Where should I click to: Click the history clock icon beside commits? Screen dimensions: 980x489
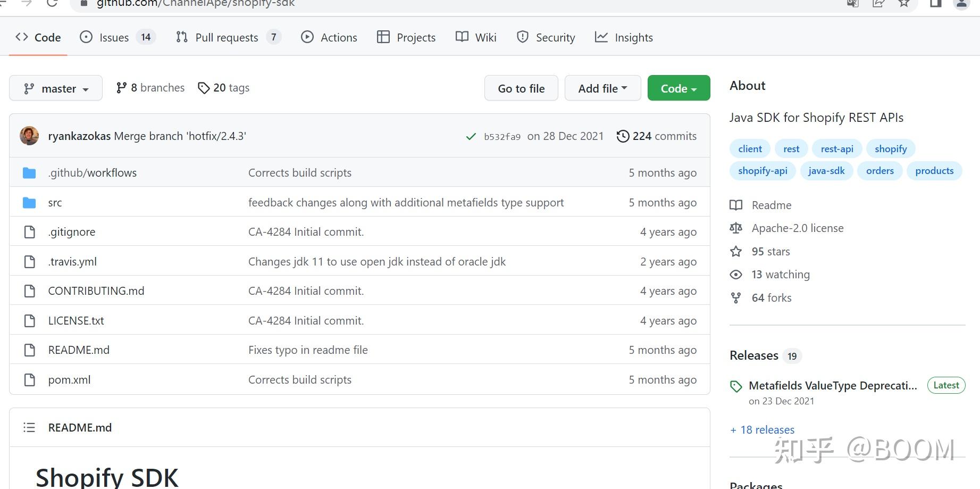tap(623, 136)
